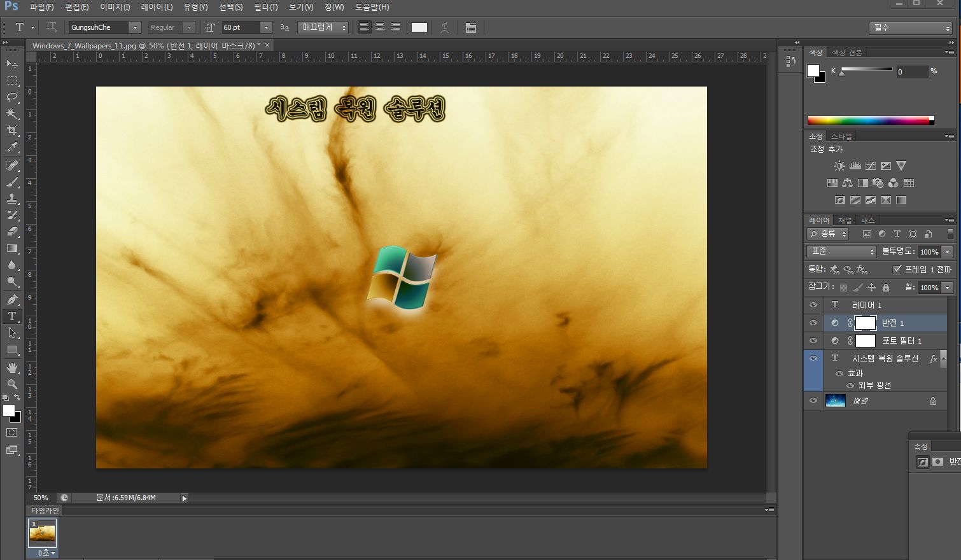Viewport: 961px width, 560px height.
Task: Select the Gradient tool
Action: pos(12,248)
